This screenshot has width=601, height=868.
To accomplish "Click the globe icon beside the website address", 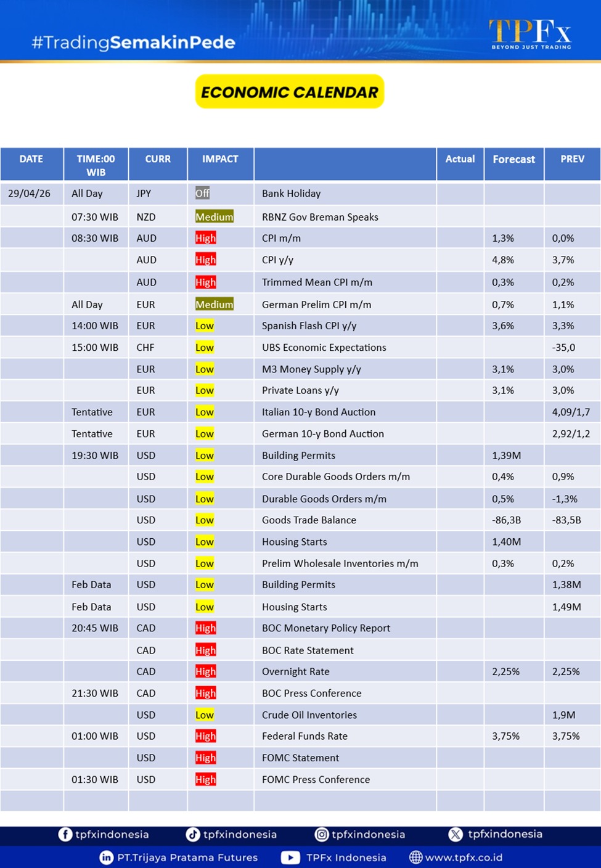I will [416, 858].
